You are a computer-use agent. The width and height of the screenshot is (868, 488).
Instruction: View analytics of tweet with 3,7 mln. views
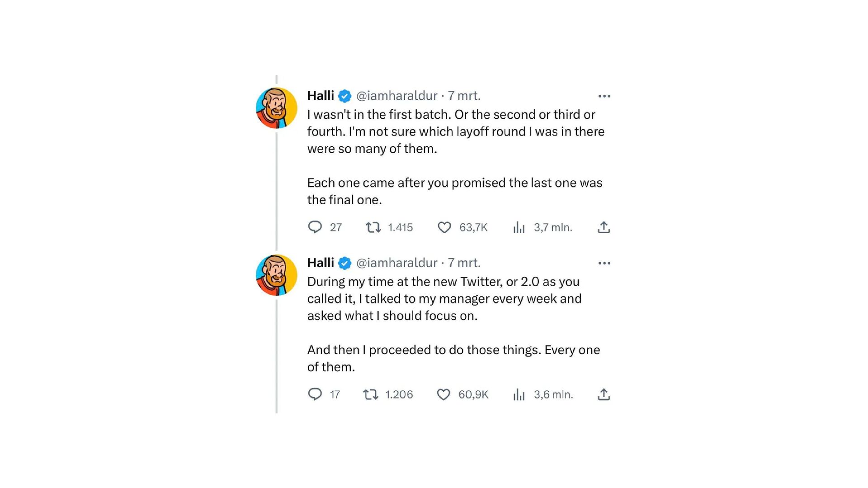point(519,227)
